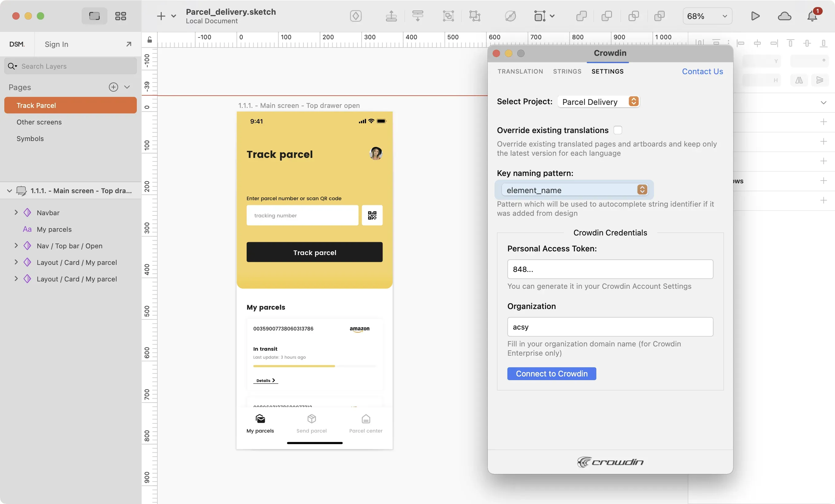
Task: Open the Select Project dropdown
Action: click(599, 101)
